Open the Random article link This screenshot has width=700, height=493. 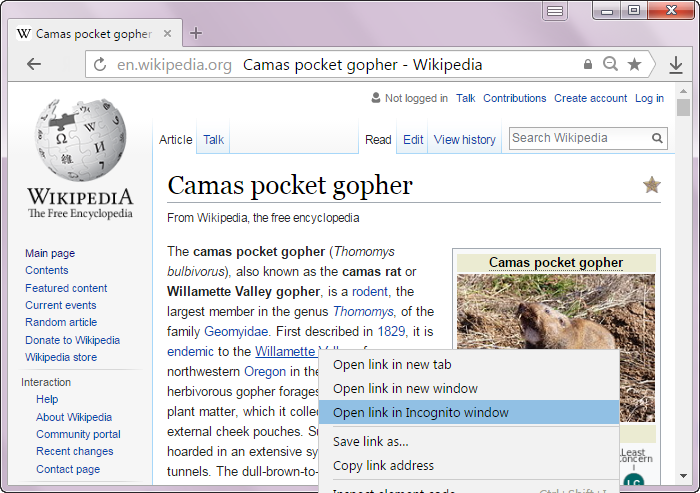coord(61,322)
